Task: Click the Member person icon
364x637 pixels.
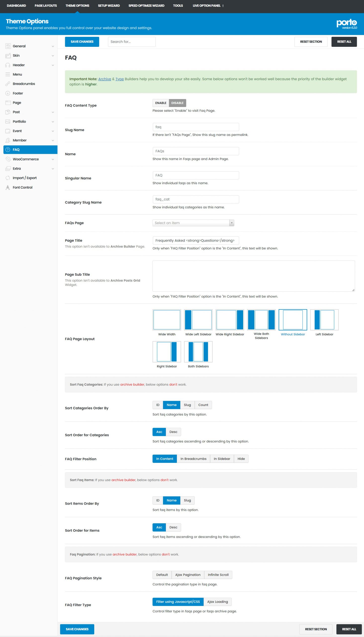Action: point(8,140)
